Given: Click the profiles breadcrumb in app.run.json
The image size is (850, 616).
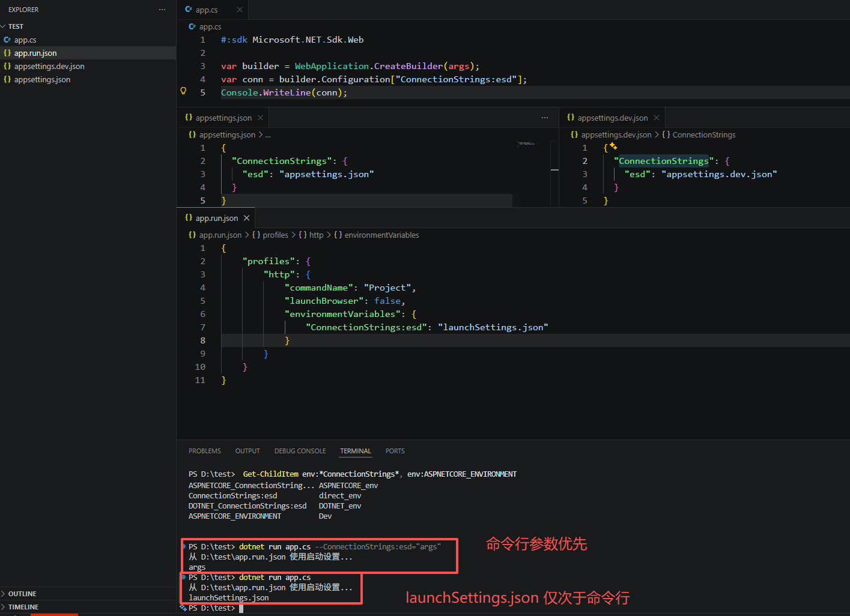Looking at the screenshot, I should (x=276, y=235).
